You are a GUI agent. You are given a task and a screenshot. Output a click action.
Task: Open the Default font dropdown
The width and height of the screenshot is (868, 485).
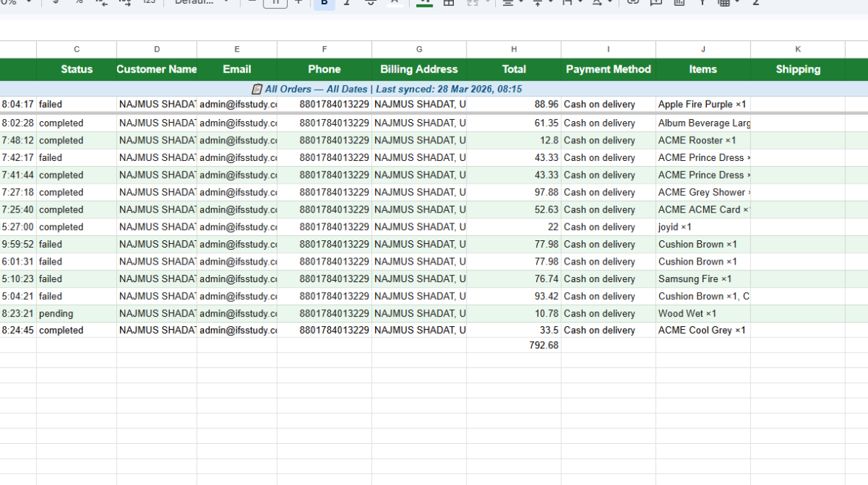point(201,3)
